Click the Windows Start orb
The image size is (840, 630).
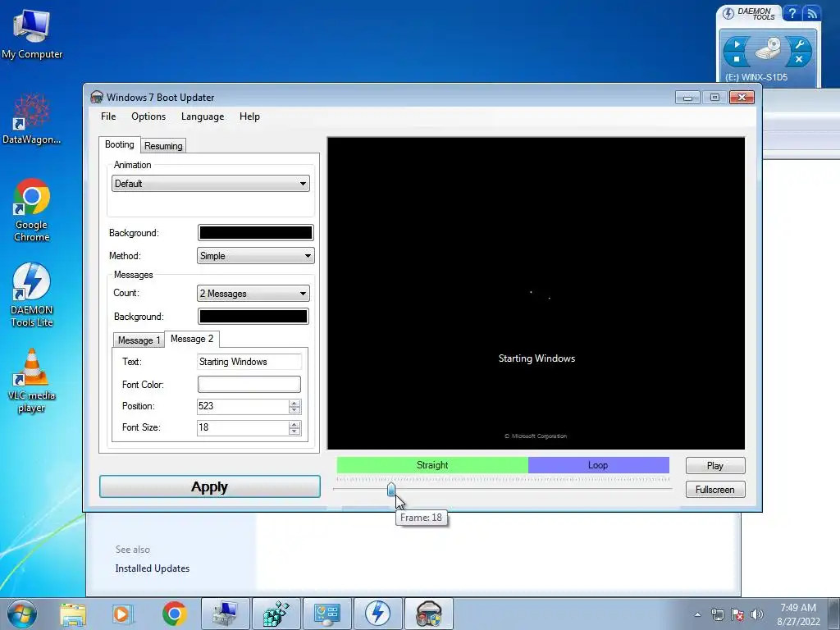point(22,614)
